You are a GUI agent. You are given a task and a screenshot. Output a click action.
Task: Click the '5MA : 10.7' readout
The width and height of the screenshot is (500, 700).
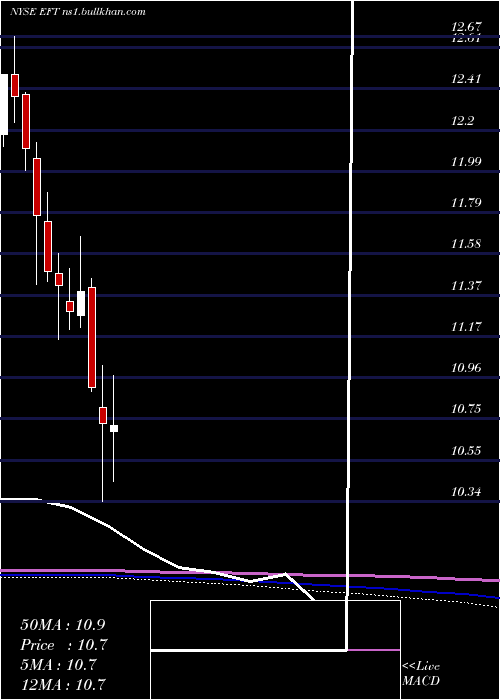58,665
